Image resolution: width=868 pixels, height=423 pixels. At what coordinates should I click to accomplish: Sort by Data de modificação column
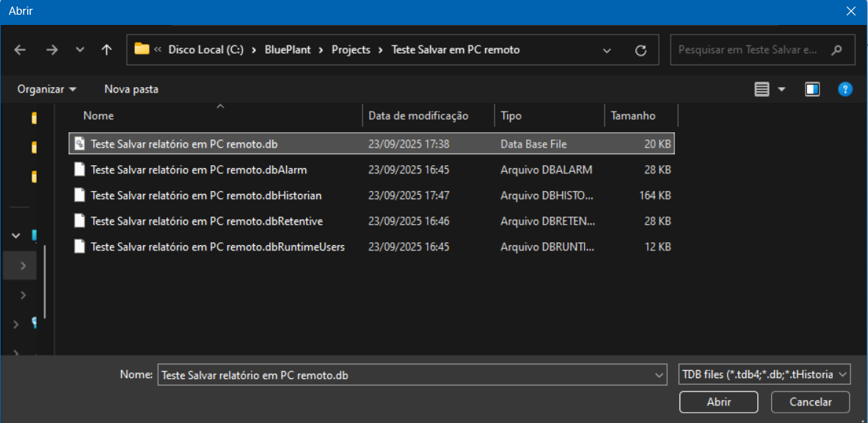(x=418, y=115)
